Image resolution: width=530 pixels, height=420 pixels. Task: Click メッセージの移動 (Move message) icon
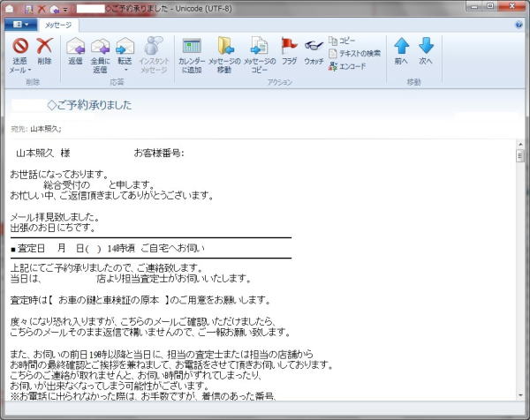click(x=226, y=51)
